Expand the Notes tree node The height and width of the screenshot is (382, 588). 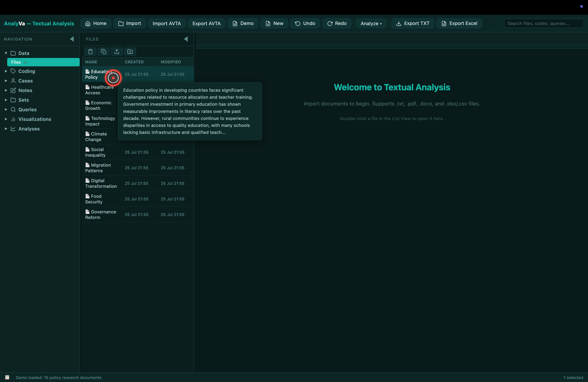pyautogui.click(x=6, y=90)
